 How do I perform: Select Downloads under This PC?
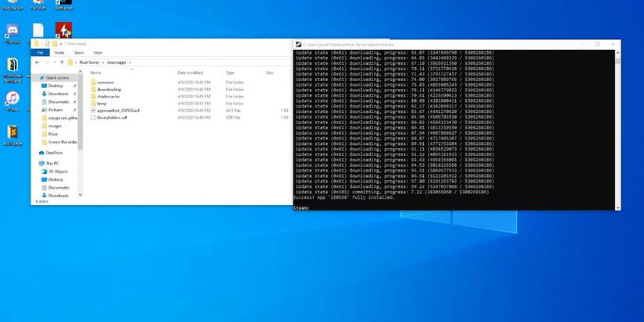click(55, 196)
